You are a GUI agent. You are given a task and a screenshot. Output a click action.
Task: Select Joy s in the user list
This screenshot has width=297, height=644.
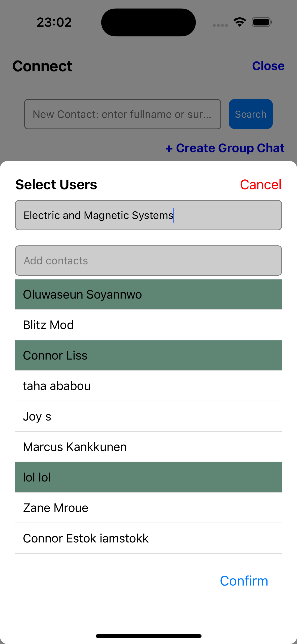pyautogui.click(x=148, y=416)
